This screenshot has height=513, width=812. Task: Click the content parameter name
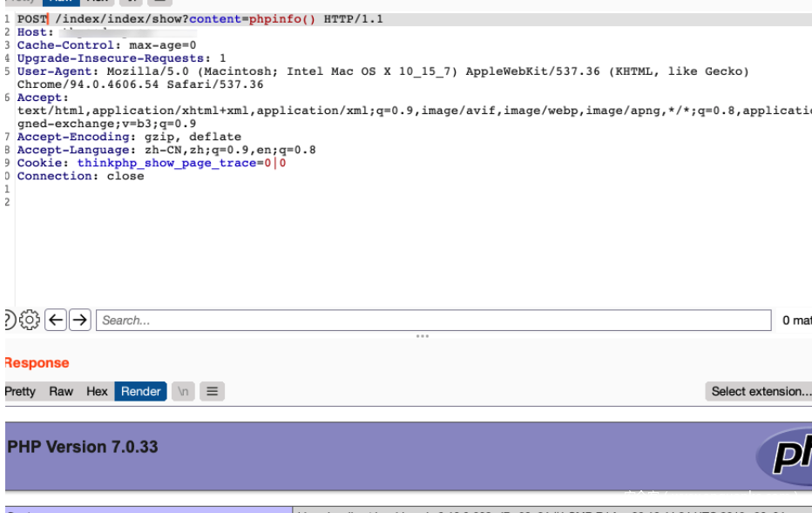click(x=215, y=19)
